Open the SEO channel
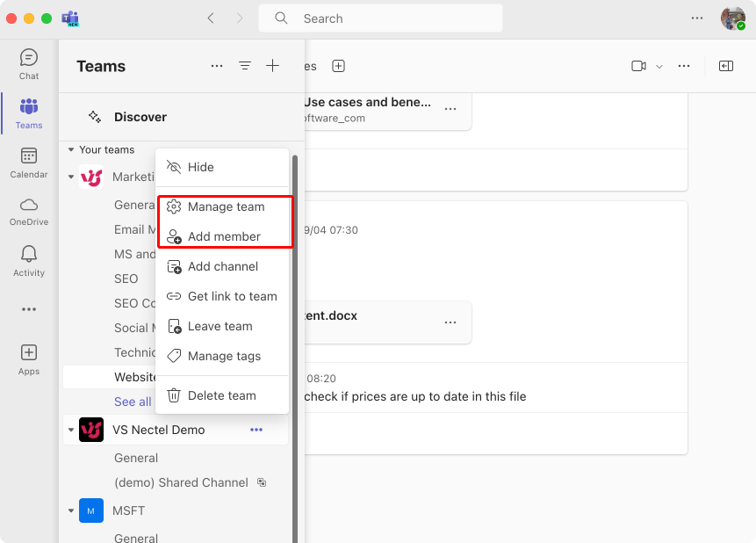Screen dimensions: 756x543 (x=126, y=279)
